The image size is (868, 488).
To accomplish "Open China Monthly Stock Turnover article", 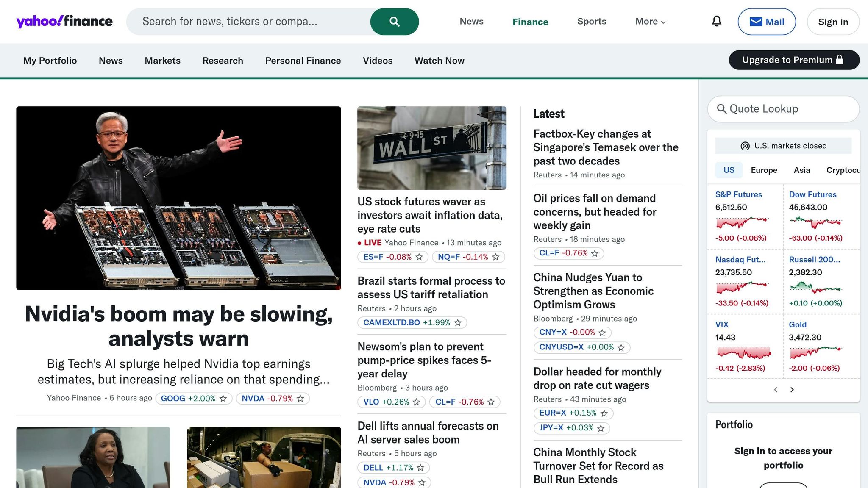I will tap(598, 466).
